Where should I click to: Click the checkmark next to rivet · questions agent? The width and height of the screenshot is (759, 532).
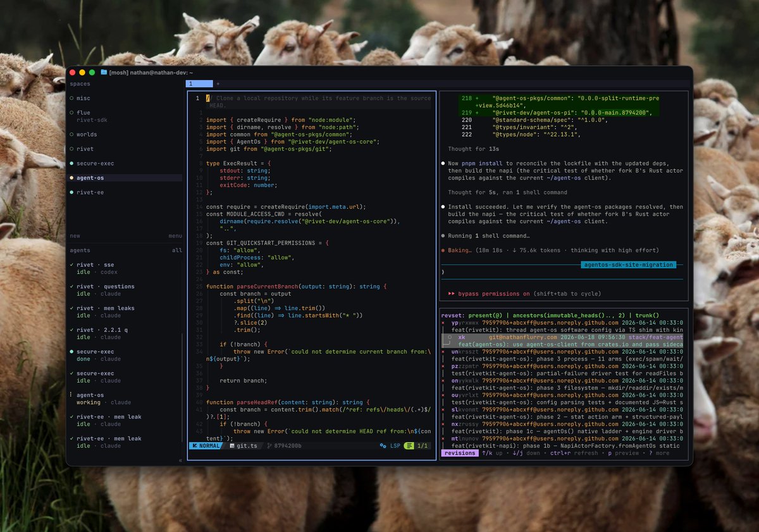[71, 287]
